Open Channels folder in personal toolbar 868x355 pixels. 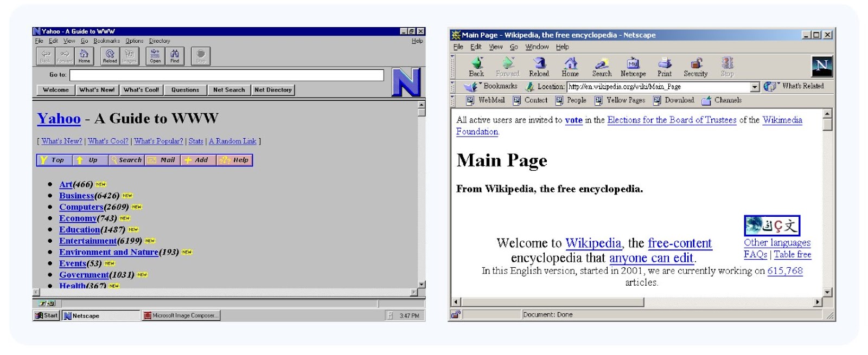click(722, 100)
